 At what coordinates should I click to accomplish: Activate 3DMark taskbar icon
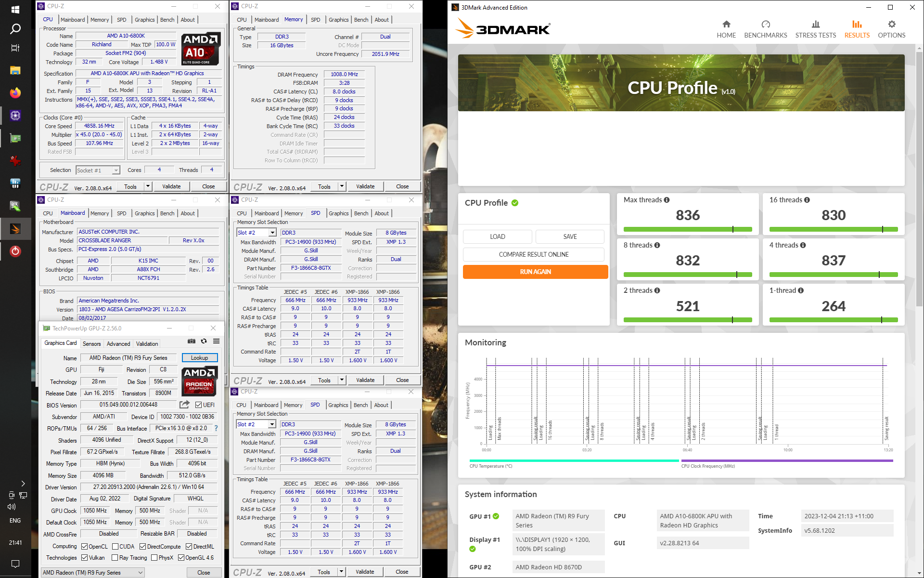coord(15,229)
